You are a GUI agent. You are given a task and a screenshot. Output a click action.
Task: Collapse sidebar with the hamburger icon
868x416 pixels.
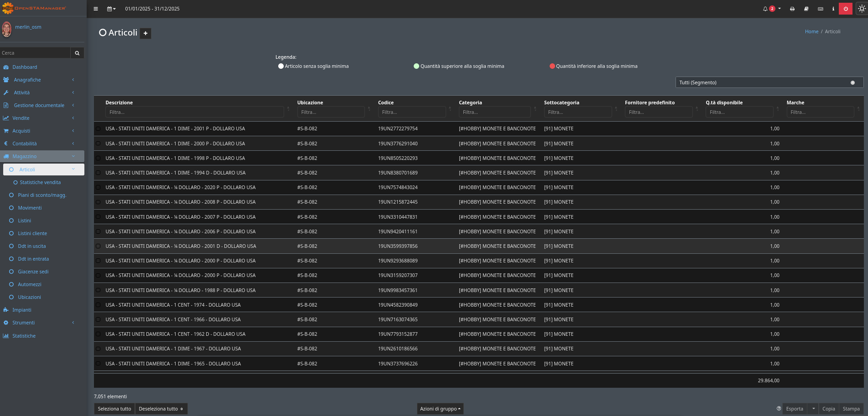[96, 9]
